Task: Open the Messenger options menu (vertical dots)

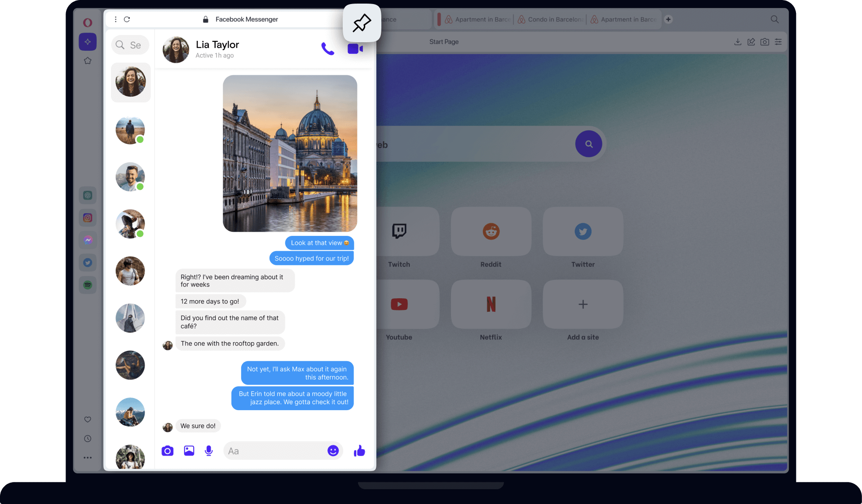Action: [115, 19]
